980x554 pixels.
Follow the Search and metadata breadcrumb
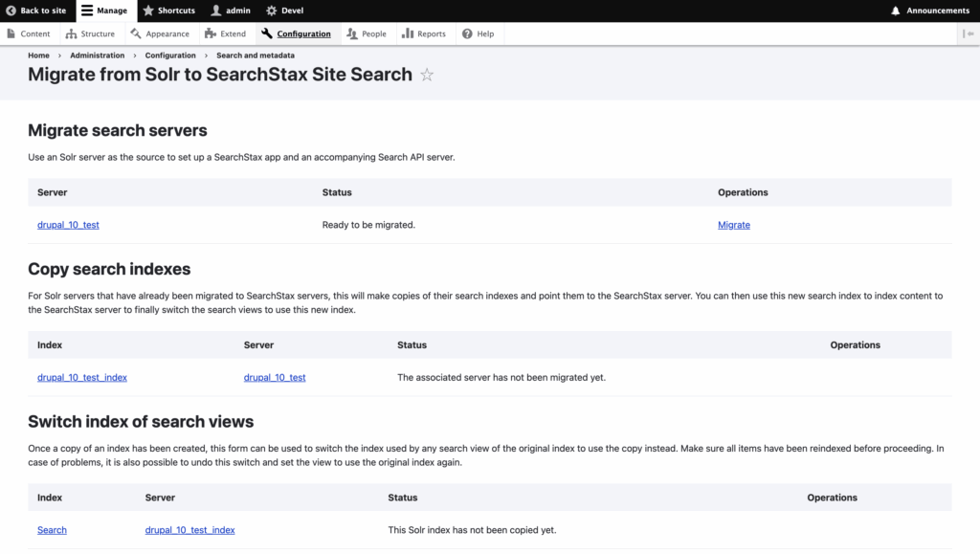click(255, 55)
